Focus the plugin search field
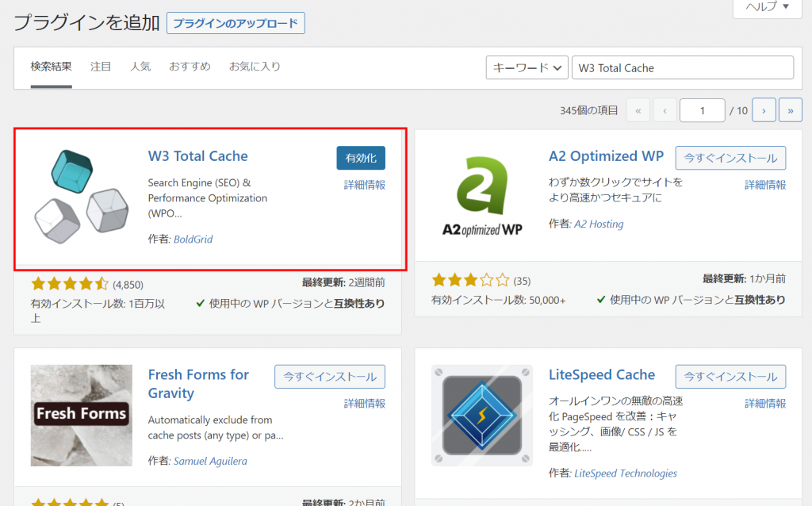812x506 pixels. click(x=683, y=68)
